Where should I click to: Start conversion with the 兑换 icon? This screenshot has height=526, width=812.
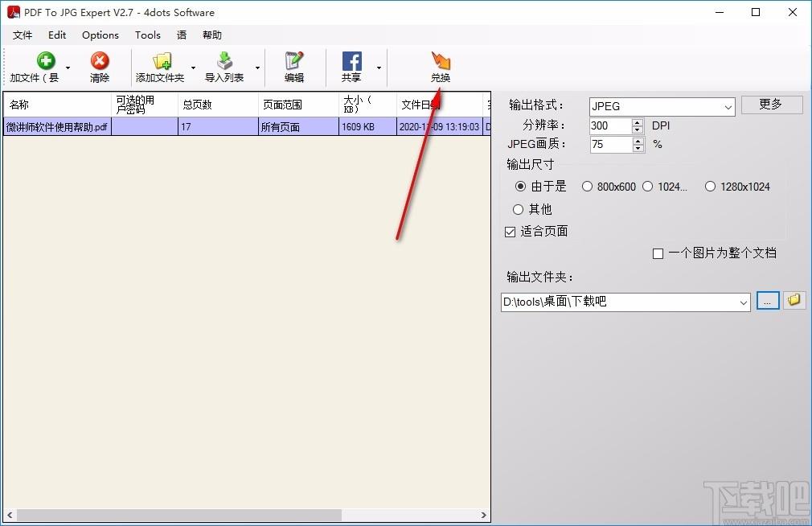coord(441,60)
